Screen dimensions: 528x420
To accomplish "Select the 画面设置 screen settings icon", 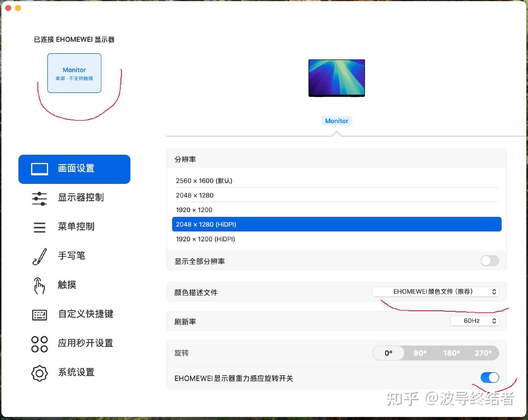I will 39,169.
